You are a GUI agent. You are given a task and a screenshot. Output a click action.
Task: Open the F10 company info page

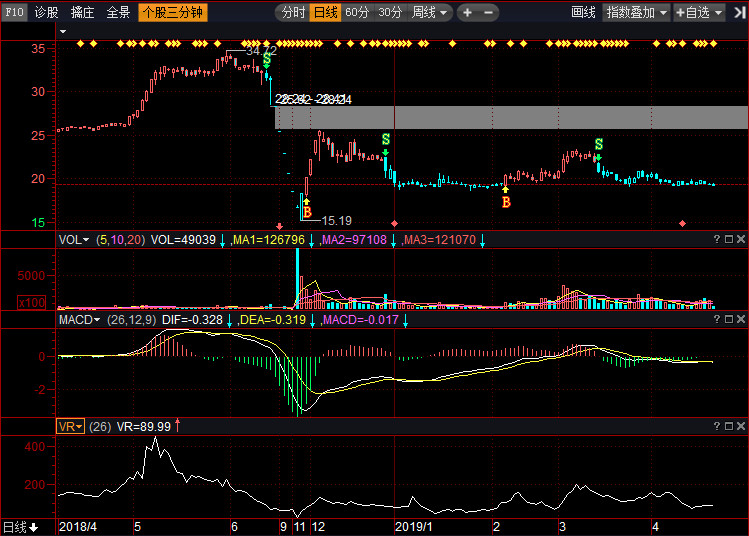point(14,12)
